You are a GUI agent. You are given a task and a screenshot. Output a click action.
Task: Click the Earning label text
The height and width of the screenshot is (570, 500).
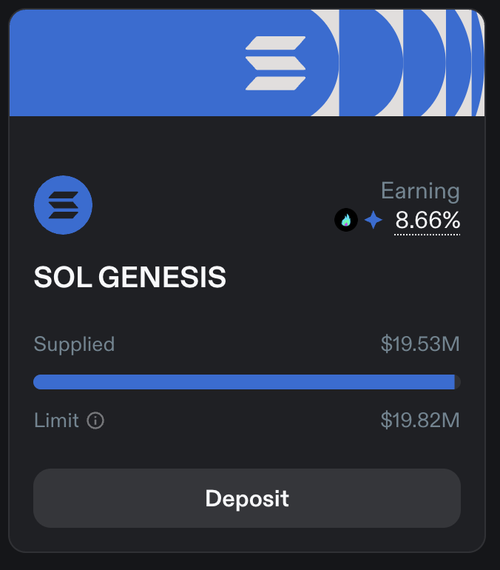pos(420,191)
